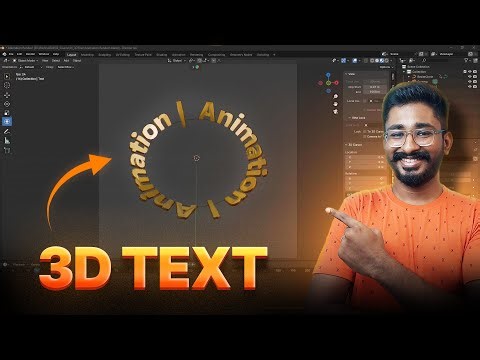Select the Rotate tool
Screen dimensions: 480x360
tap(7, 104)
